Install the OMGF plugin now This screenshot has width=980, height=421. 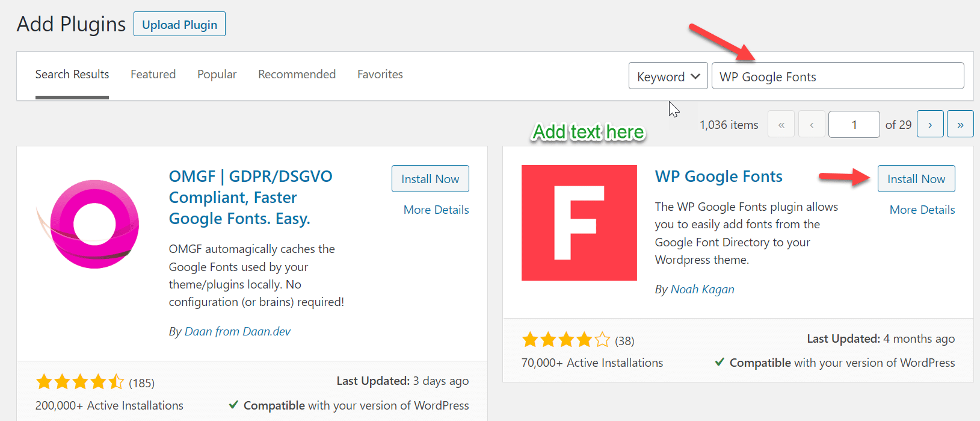[x=430, y=179]
